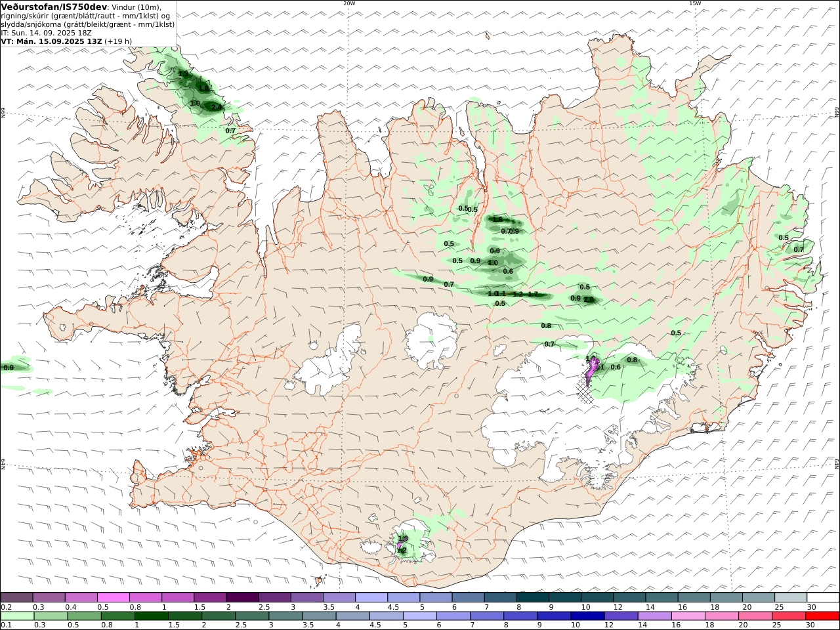Click the snow legend swatch starting at 0.2
The image size is (840, 630).
pos(16,597)
